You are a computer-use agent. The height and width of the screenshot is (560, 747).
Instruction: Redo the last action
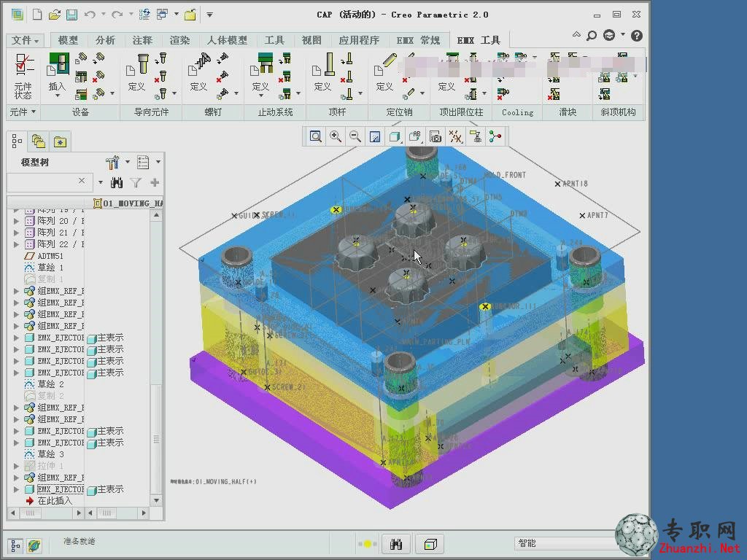point(117,15)
